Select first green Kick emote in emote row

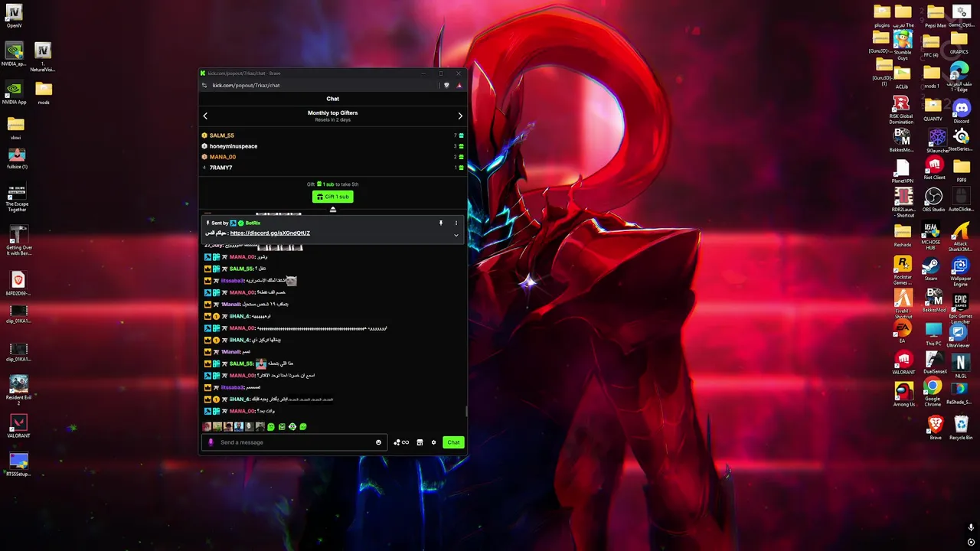[271, 427]
